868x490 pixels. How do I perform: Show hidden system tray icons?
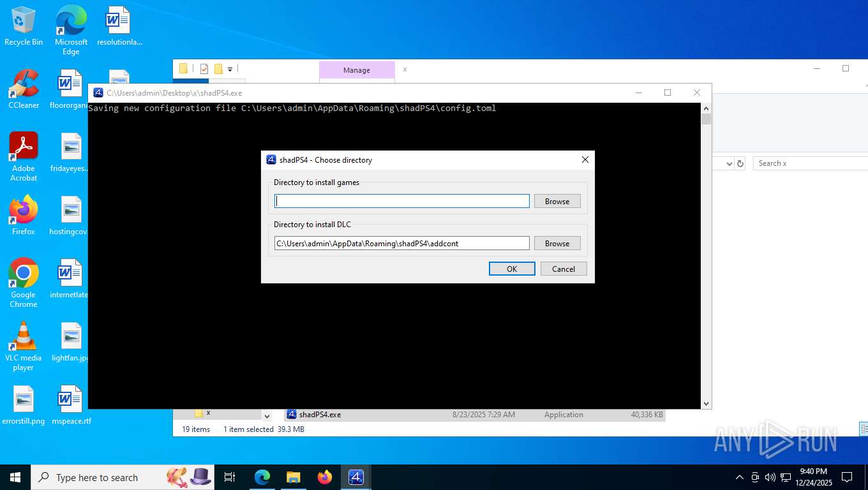pyautogui.click(x=740, y=477)
